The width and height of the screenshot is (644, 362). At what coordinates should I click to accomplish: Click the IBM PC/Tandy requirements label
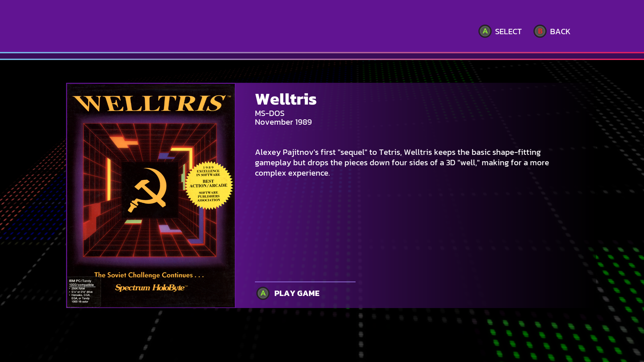pos(84,292)
